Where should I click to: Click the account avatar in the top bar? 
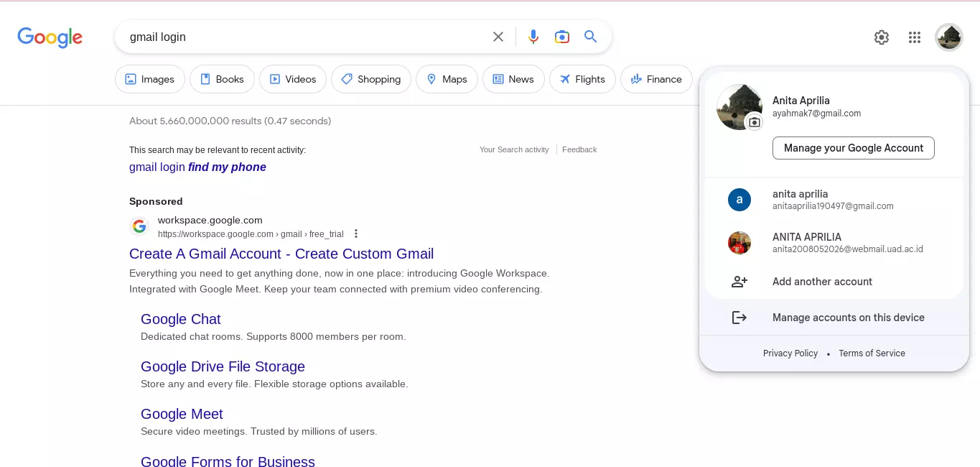pyautogui.click(x=949, y=37)
